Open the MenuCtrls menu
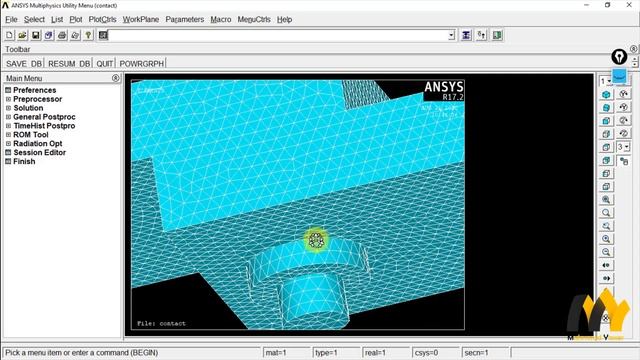 click(x=254, y=20)
